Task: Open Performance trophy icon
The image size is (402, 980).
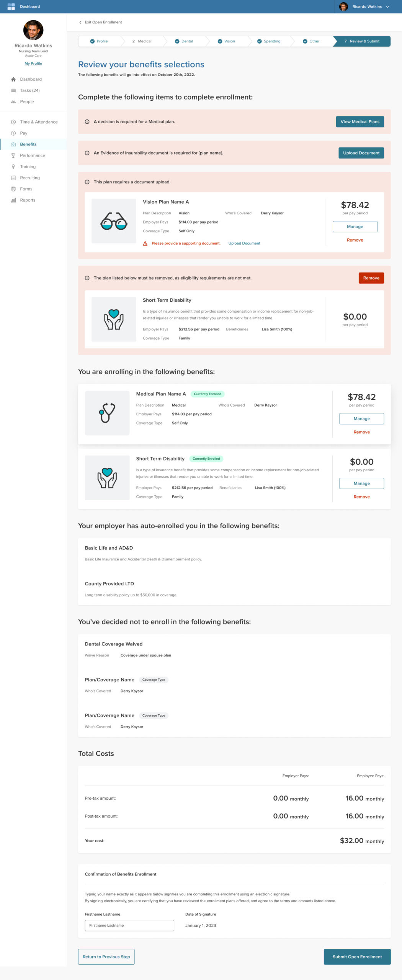Action: (13, 155)
